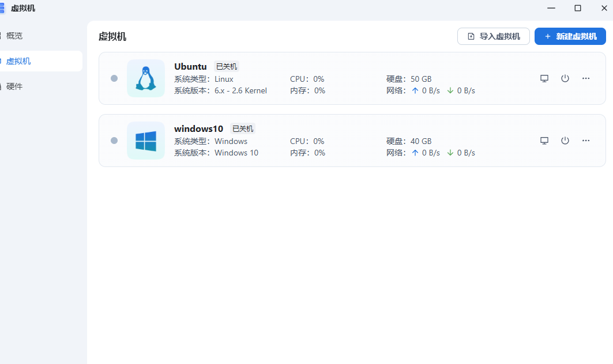This screenshot has width=613, height=364.
Task: Click the Ubuntu status indicator dot
Action: point(114,78)
